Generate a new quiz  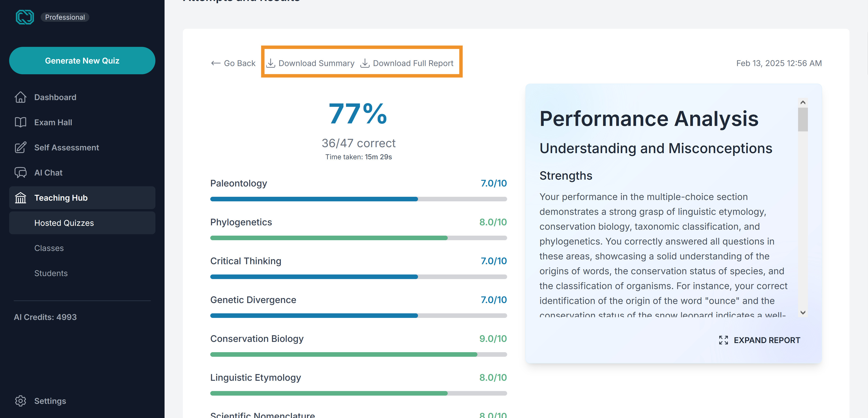coord(82,61)
